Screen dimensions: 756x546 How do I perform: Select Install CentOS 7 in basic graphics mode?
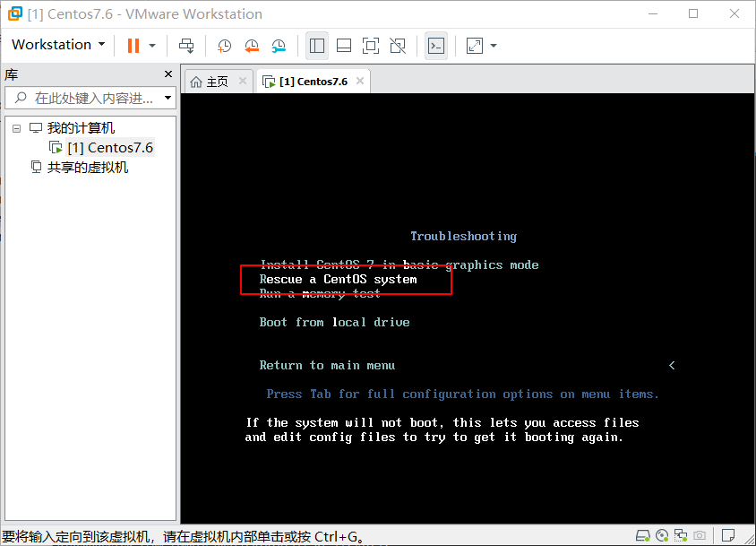click(x=399, y=264)
